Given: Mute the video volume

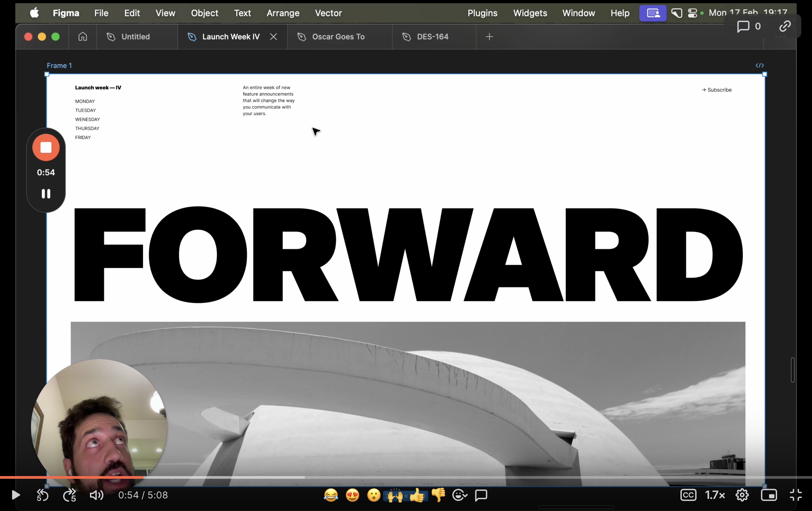Looking at the screenshot, I should pyautogui.click(x=96, y=495).
